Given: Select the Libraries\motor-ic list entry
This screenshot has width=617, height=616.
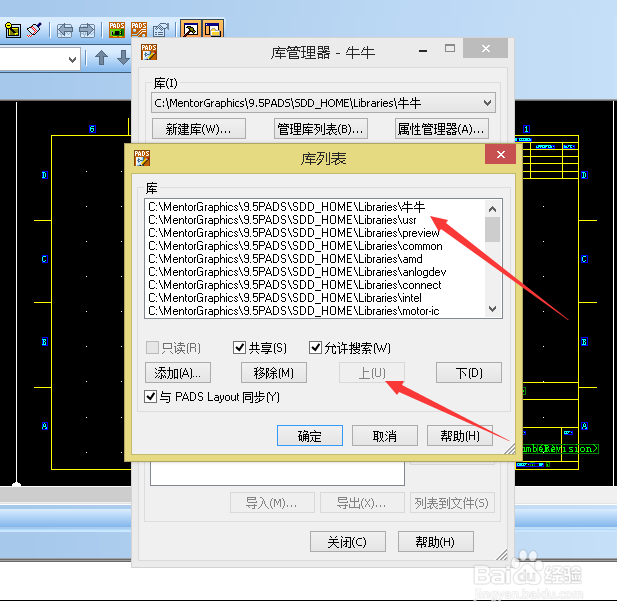Looking at the screenshot, I should click(x=315, y=311).
